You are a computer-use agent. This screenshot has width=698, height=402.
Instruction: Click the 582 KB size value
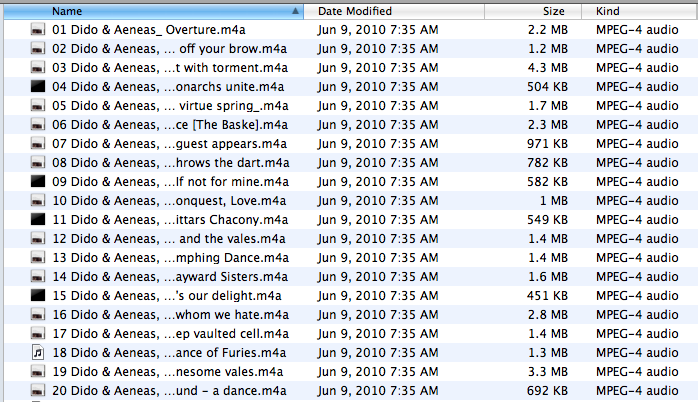(x=547, y=182)
